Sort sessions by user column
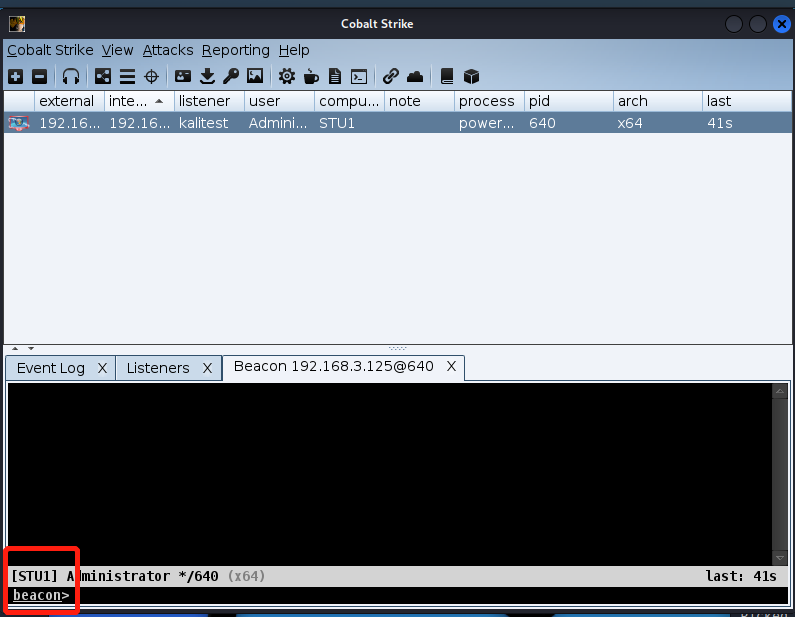795x617 pixels. [279, 101]
